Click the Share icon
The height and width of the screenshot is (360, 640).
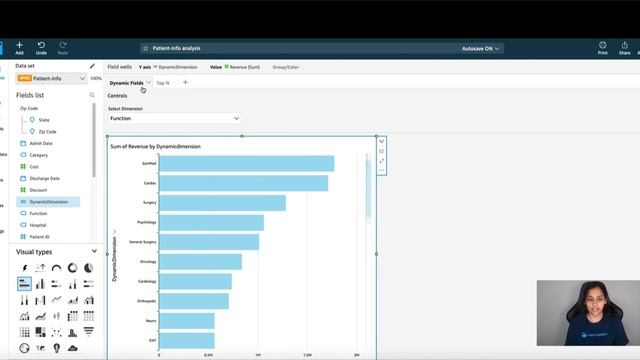(624, 48)
